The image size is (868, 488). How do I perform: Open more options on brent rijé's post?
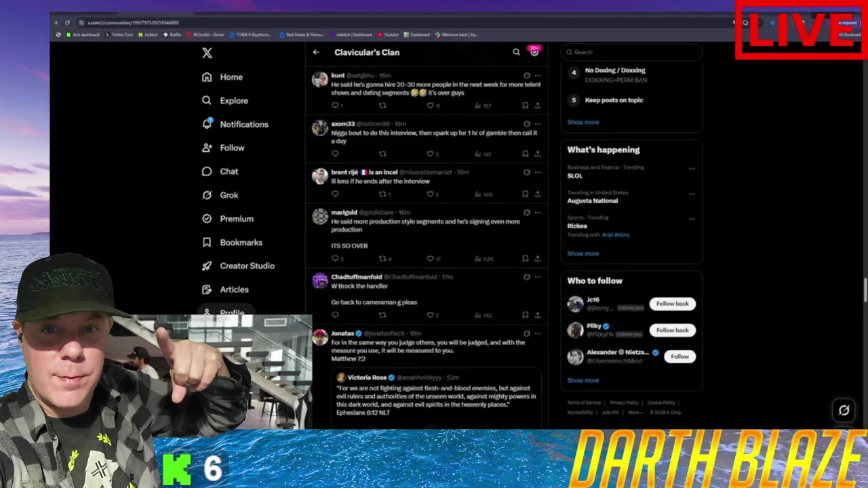pyautogui.click(x=538, y=172)
